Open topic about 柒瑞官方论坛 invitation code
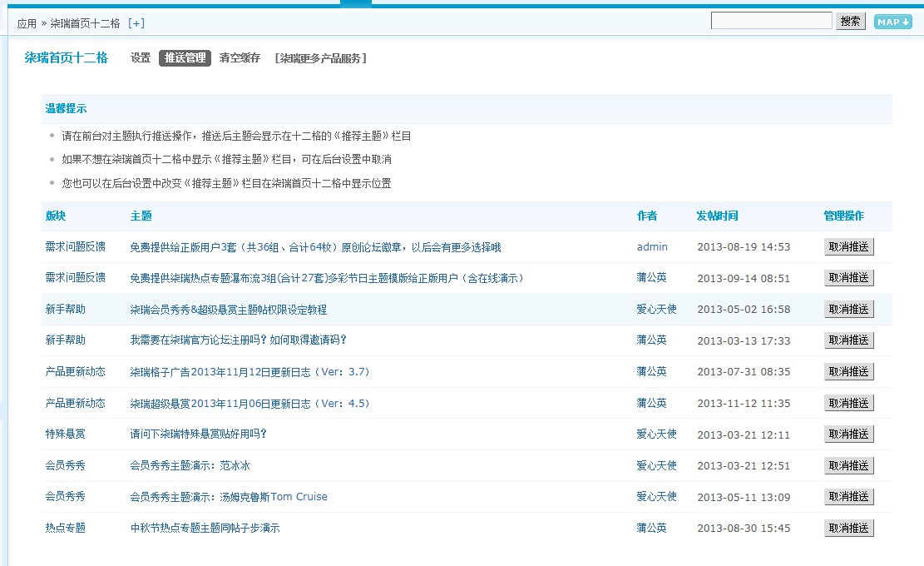The height and width of the screenshot is (566, 924). 238,340
